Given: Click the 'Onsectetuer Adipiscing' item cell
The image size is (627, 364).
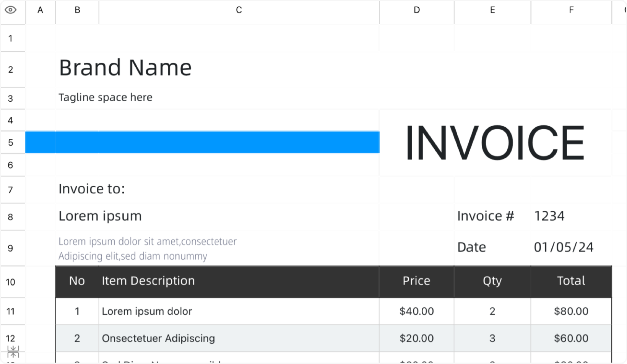Looking at the screenshot, I should tap(239, 338).
